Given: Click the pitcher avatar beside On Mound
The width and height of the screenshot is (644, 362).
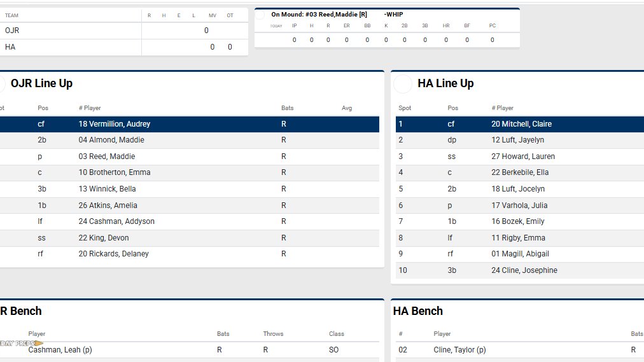Looking at the screenshot, I should point(260,15).
